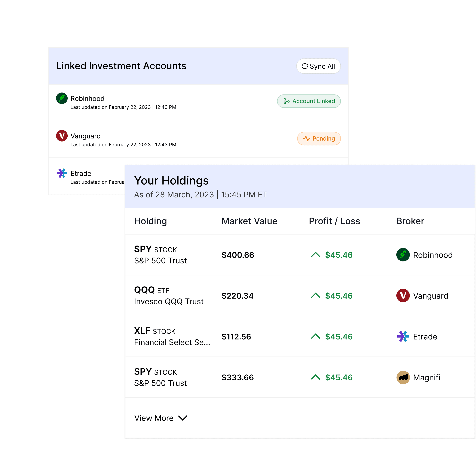476x476 pixels.
Task: Click the pulse icon in Pending badge
Action: (306, 138)
